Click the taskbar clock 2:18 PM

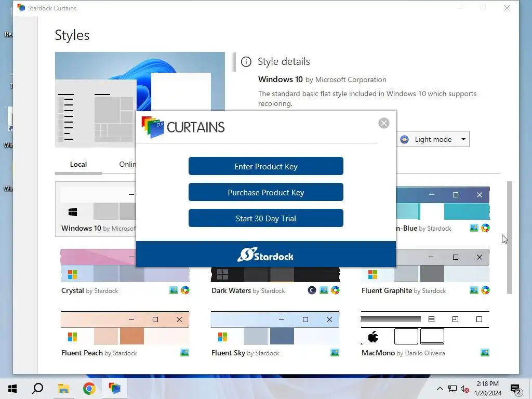[487, 384]
